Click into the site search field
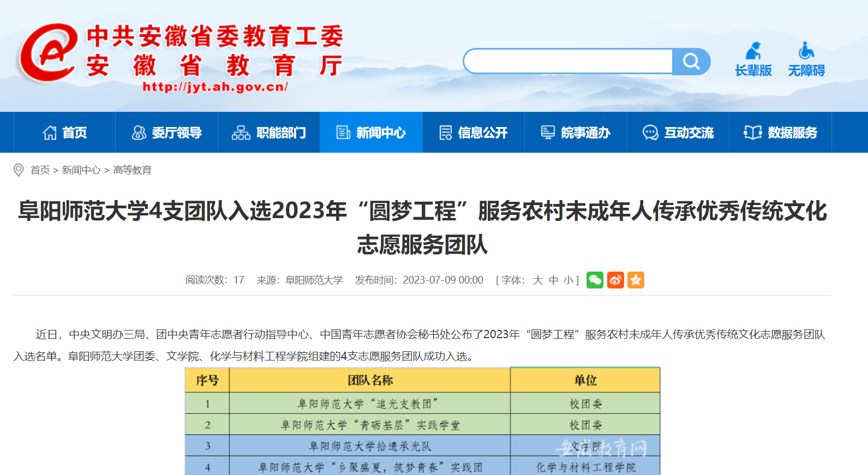The image size is (868, 475). 567,62
